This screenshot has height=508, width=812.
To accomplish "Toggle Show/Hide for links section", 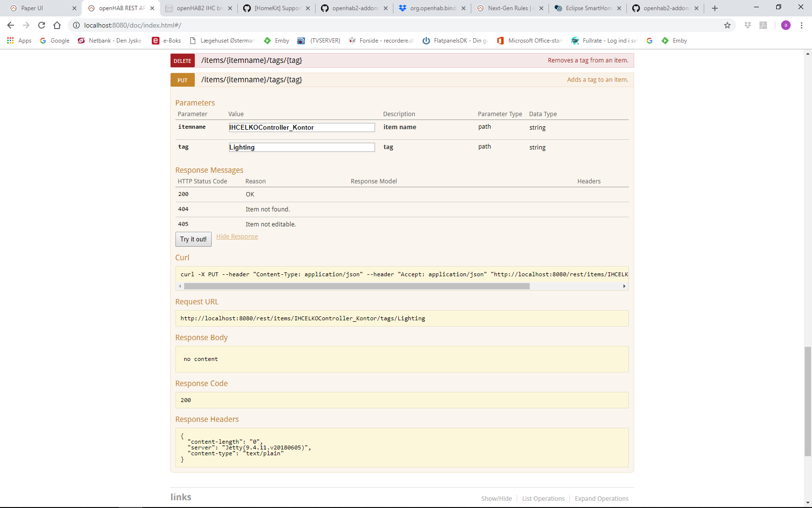I will click(496, 498).
